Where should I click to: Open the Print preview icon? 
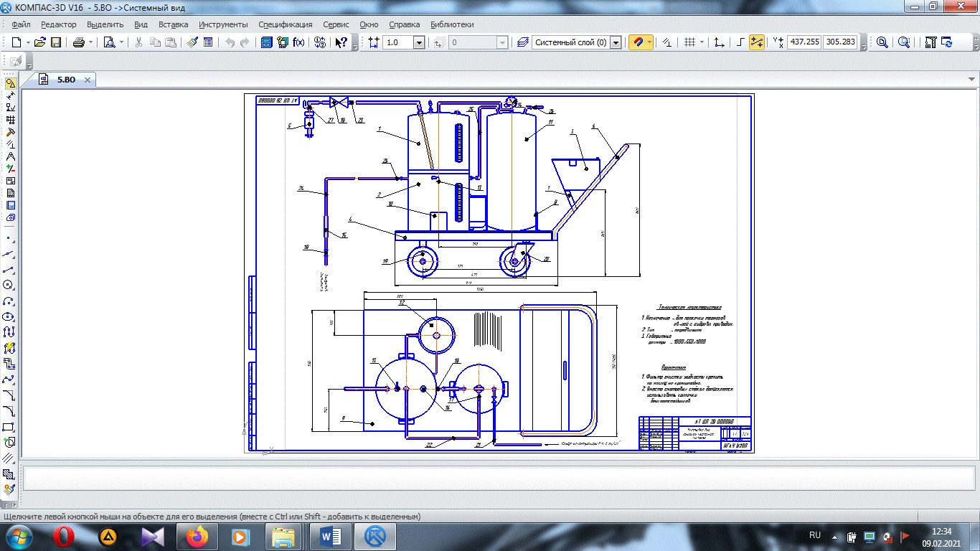109,42
